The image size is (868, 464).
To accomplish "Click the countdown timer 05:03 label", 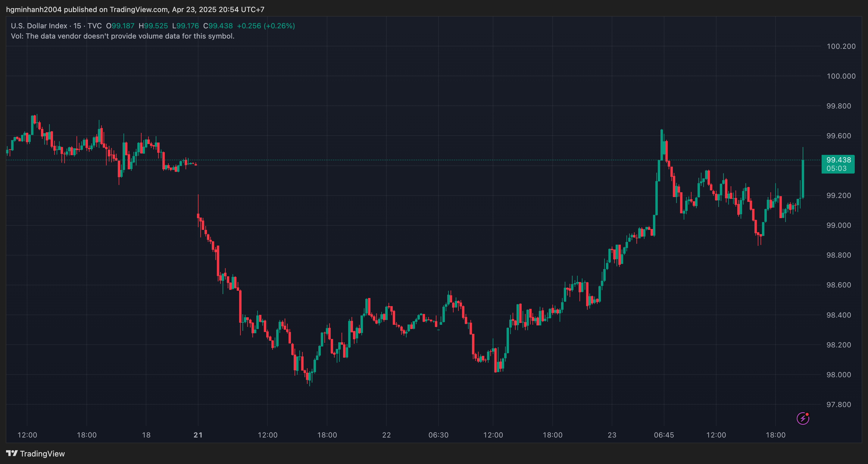I will coord(836,168).
